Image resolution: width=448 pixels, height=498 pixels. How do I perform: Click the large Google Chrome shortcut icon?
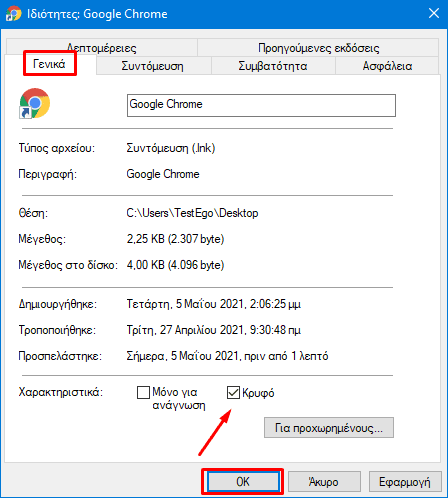pos(35,103)
